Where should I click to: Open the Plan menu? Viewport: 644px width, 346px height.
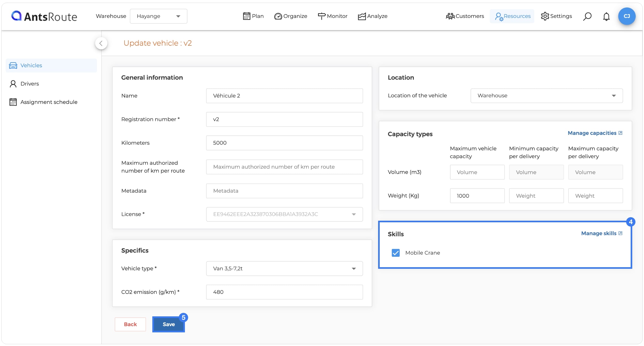click(x=253, y=16)
